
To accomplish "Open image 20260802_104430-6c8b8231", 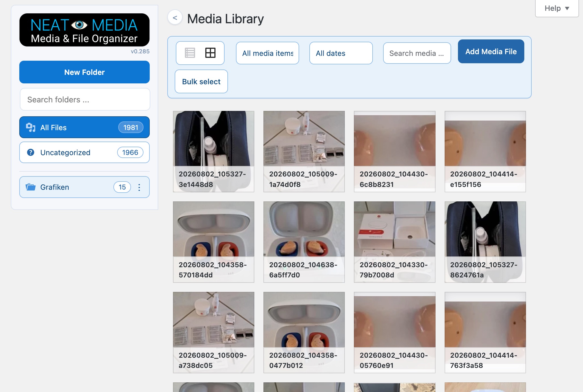I will pyautogui.click(x=394, y=151).
